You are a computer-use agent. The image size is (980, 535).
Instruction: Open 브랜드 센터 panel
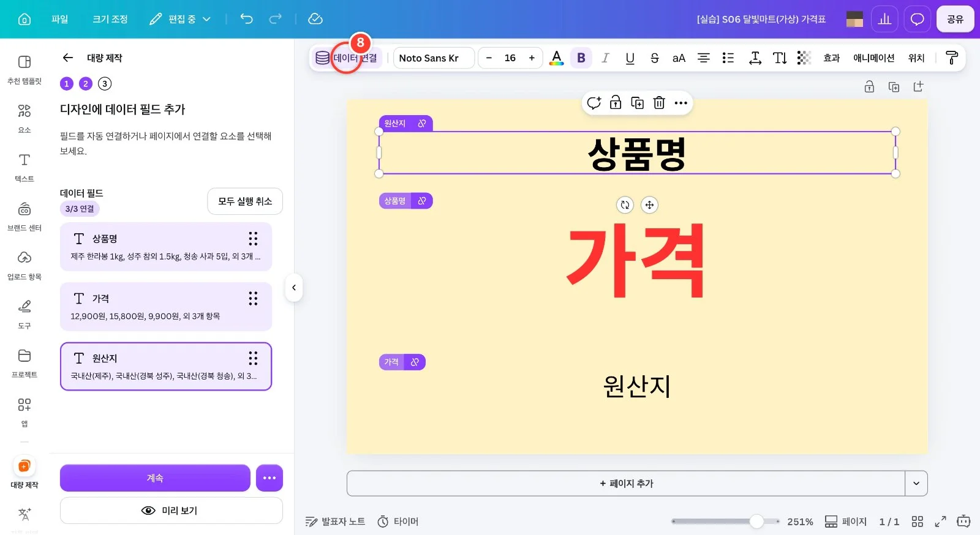[24, 216]
